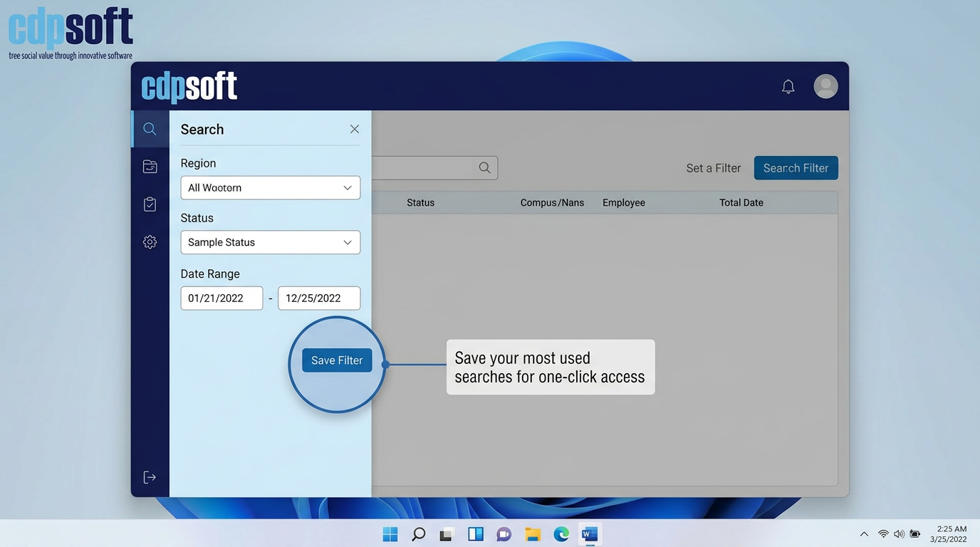
Task: Click the Set a Filter link
Action: tap(713, 168)
